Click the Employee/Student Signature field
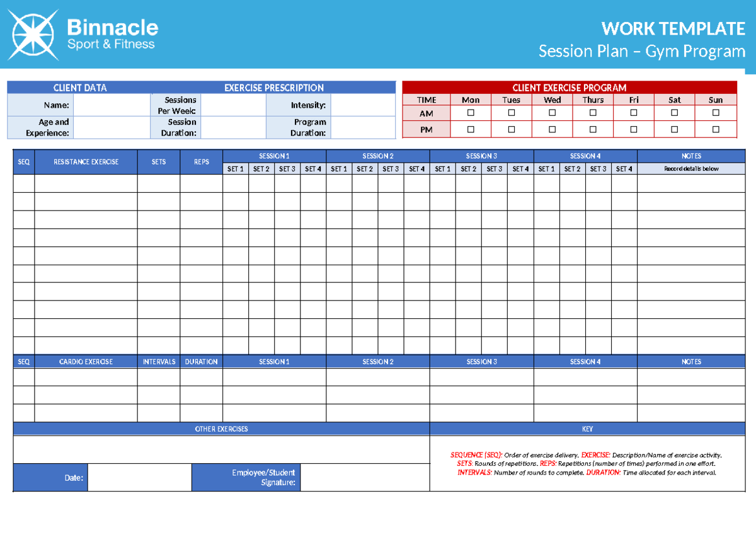 [x=365, y=478]
